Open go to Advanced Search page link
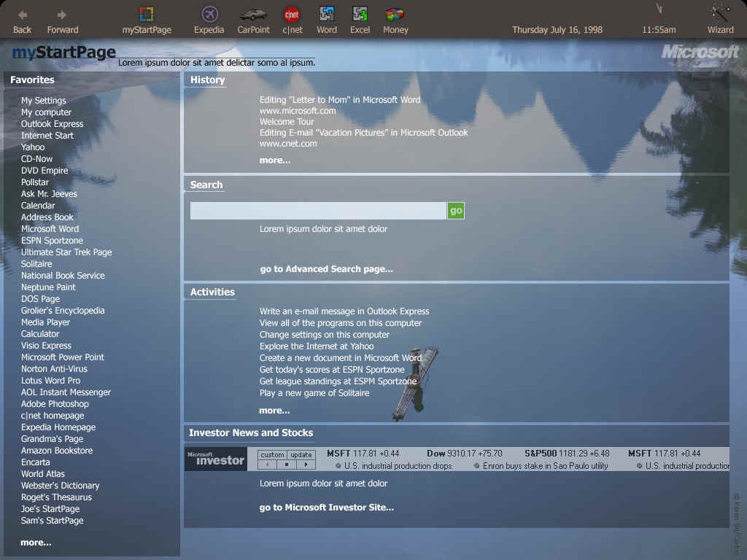This screenshot has height=560, width=747. (x=326, y=269)
